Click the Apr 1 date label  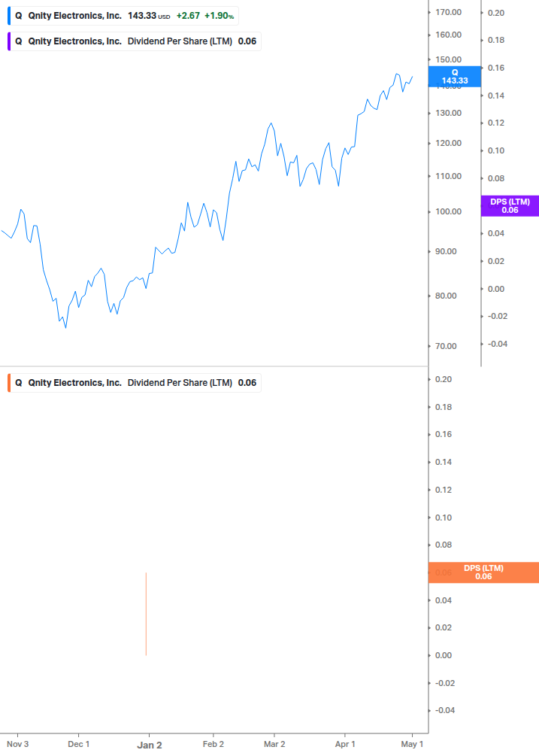coord(345,745)
